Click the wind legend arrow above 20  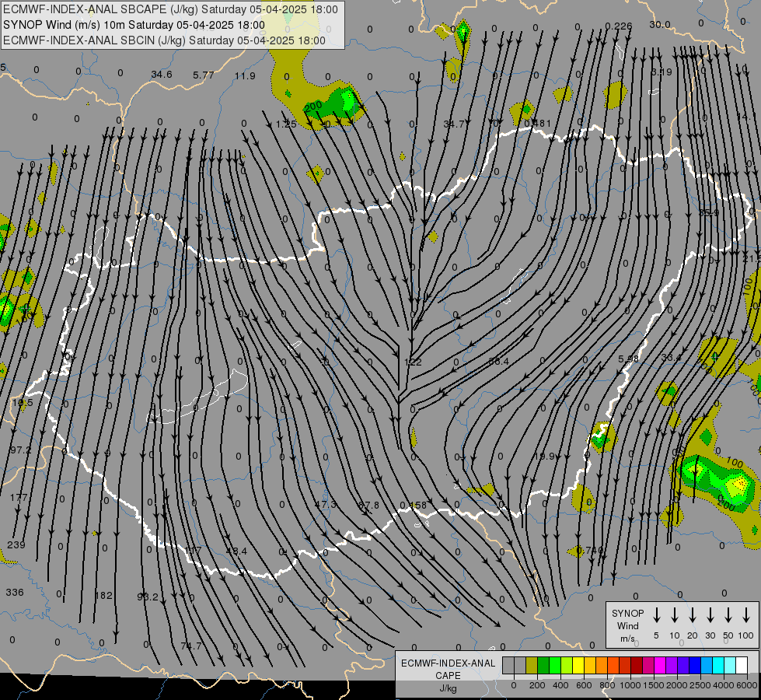point(693,615)
